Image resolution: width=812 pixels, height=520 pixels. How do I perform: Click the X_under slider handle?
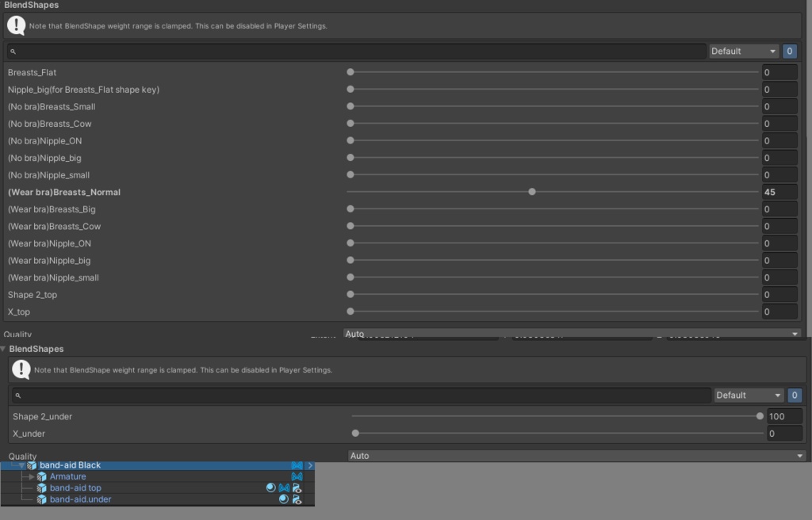click(355, 433)
